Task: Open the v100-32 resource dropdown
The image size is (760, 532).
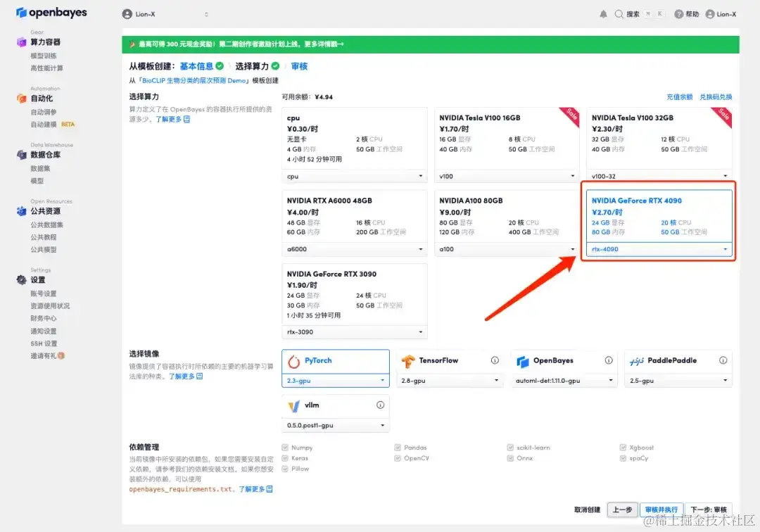Action: click(x=659, y=177)
